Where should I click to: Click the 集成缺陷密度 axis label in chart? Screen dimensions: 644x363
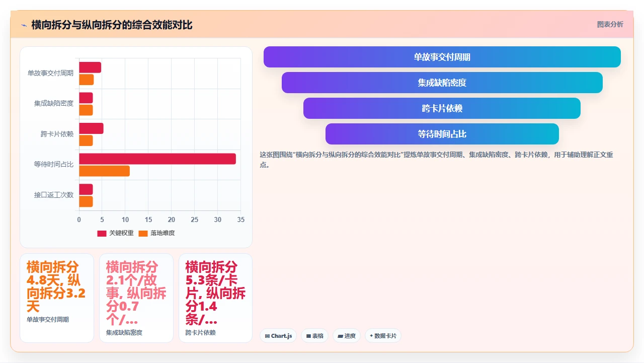tap(54, 103)
